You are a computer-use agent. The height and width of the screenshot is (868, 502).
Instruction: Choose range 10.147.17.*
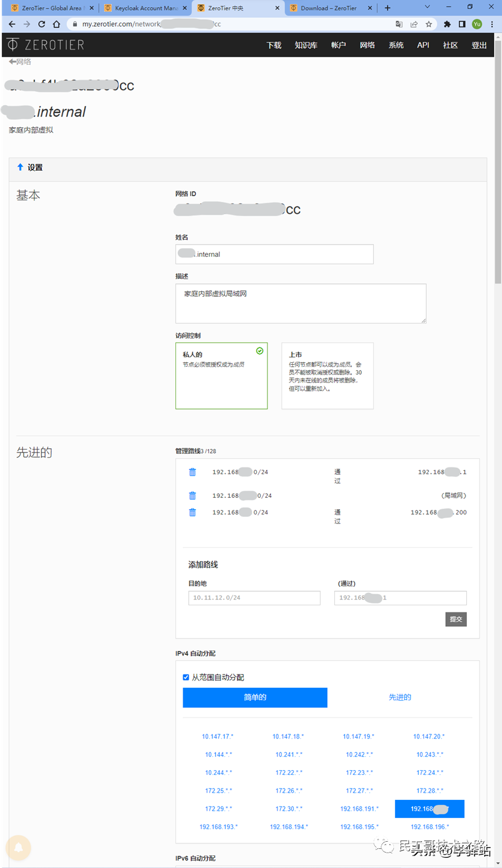click(218, 737)
